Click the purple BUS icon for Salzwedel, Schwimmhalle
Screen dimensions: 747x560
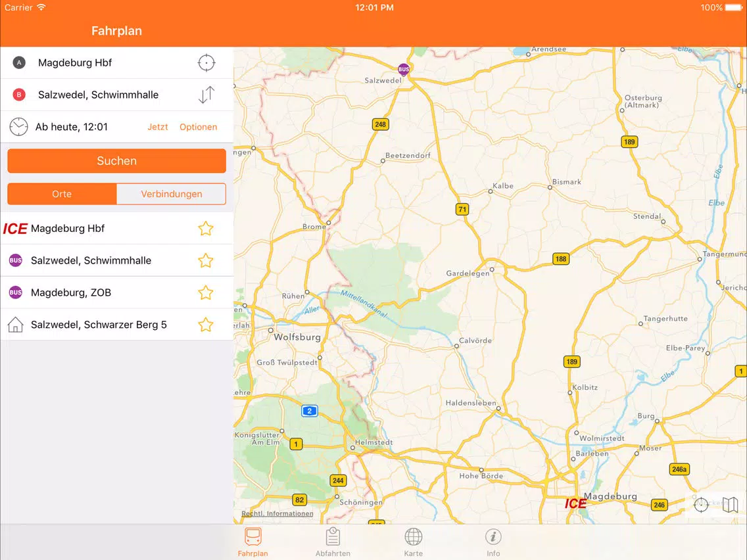point(16,260)
